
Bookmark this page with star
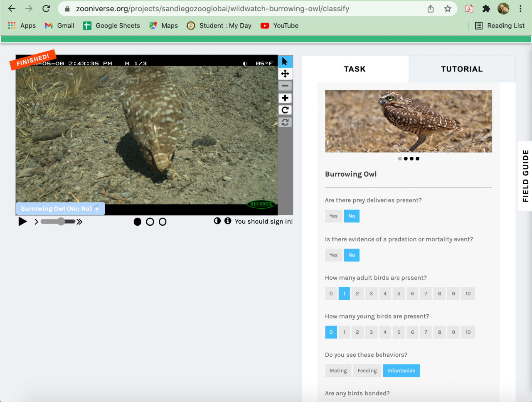pos(448,9)
